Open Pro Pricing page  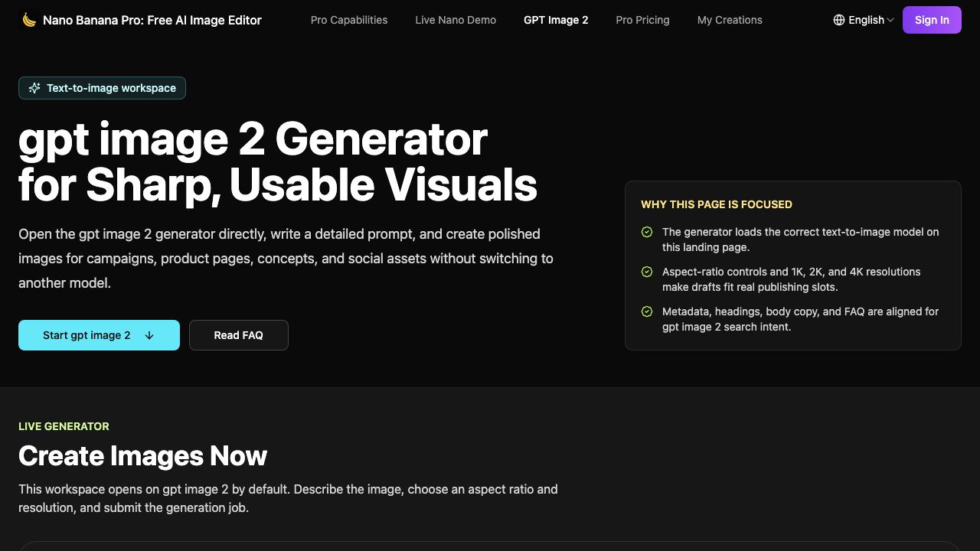pos(642,20)
